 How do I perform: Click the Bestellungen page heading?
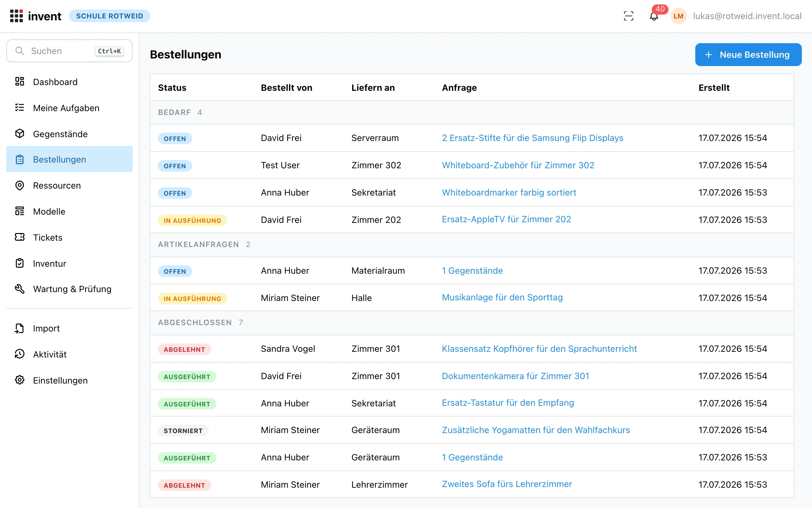point(186,54)
